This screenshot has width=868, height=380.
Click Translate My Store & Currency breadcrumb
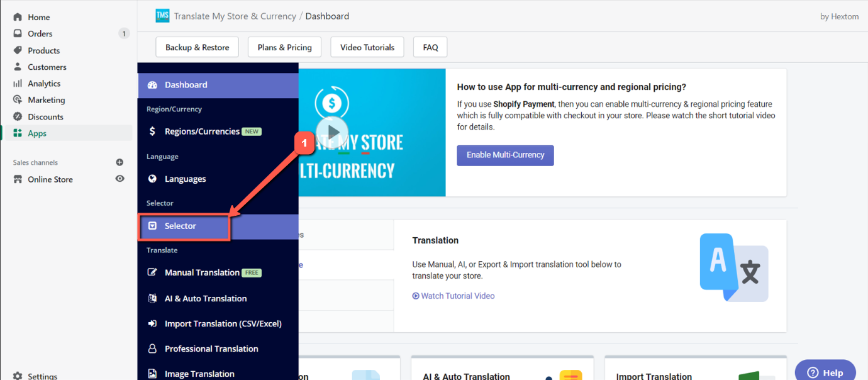click(235, 16)
